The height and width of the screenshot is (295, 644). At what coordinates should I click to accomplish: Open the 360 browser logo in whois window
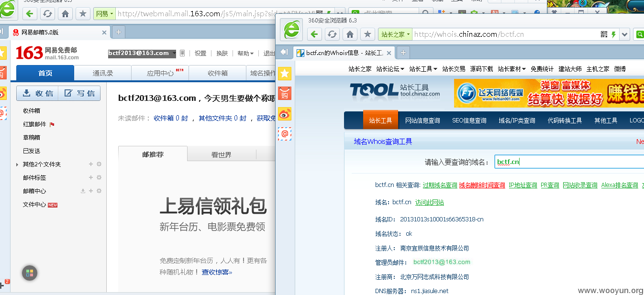click(x=291, y=29)
